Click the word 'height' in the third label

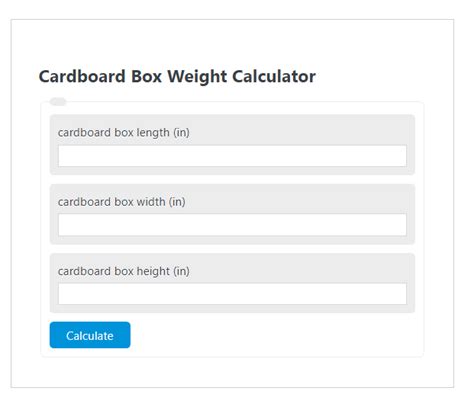tap(153, 272)
